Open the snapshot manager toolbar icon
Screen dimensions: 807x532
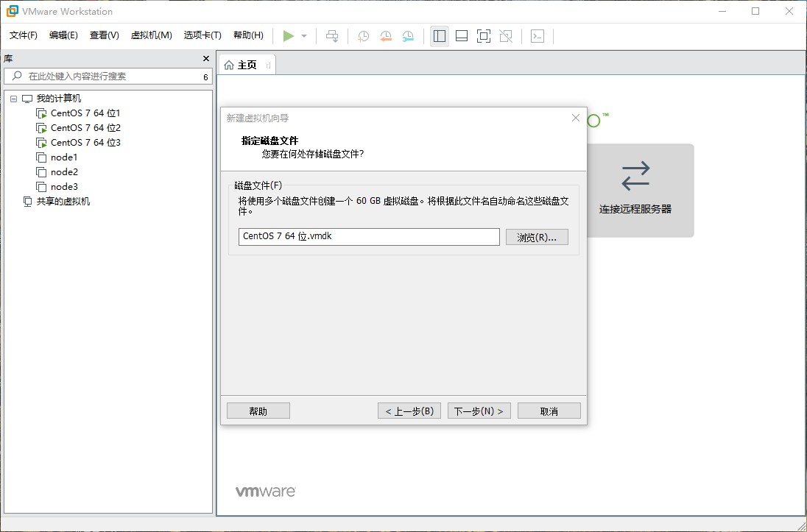coord(408,36)
